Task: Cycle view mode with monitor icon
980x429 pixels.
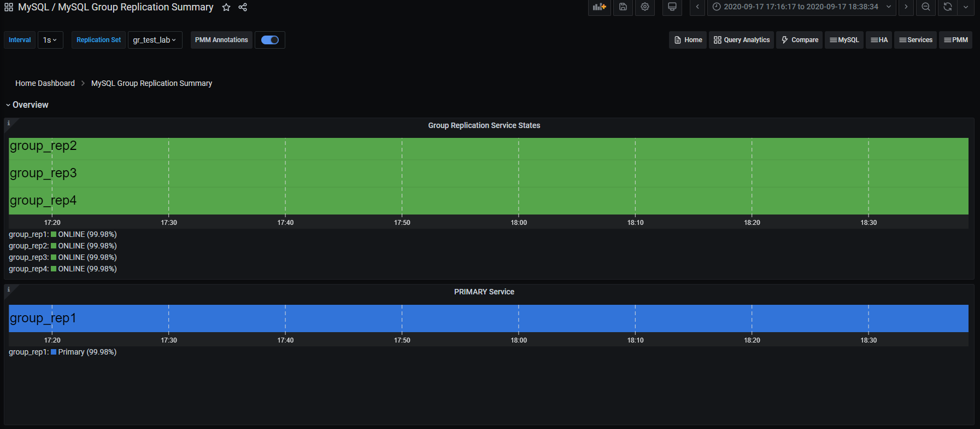Action: pos(672,7)
